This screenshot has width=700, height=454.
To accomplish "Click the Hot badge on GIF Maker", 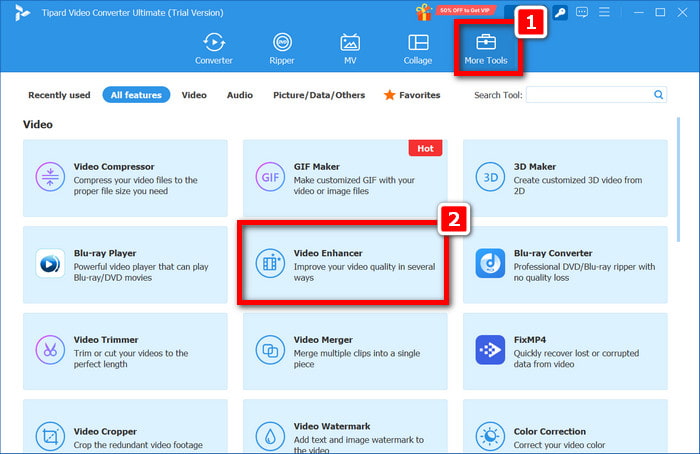I will pyautogui.click(x=425, y=148).
